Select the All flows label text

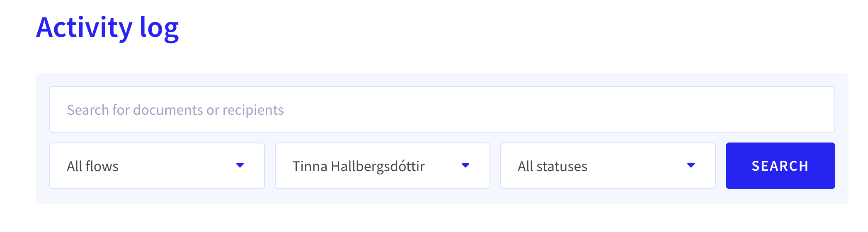pos(93,166)
